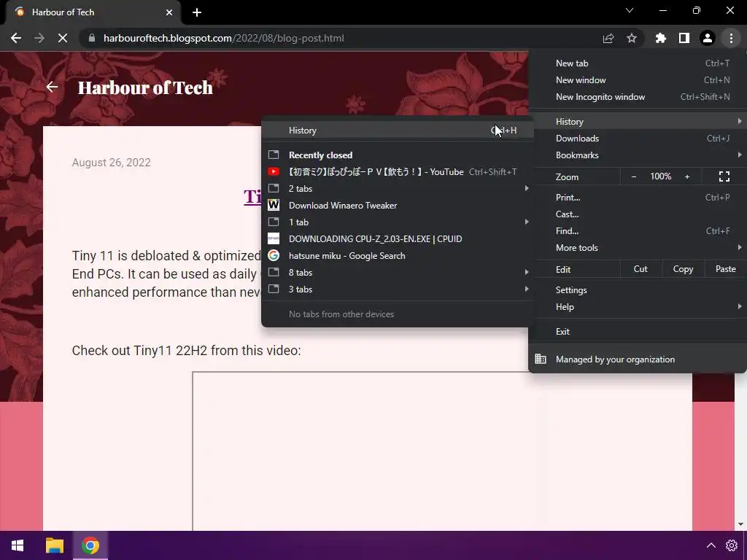Decrease zoom with the minus button

[634, 176]
